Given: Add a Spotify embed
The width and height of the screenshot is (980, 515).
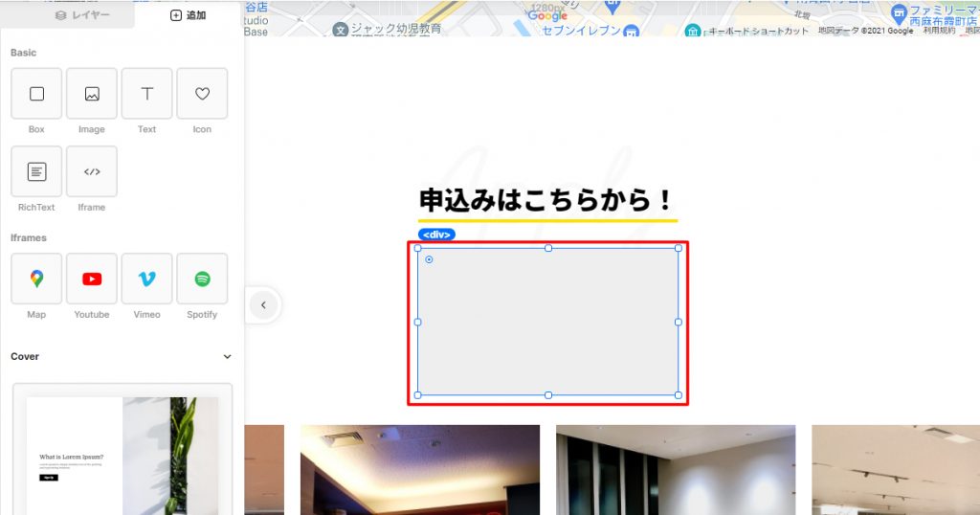Looking at the screenshot, I should (x=202, y=279).
